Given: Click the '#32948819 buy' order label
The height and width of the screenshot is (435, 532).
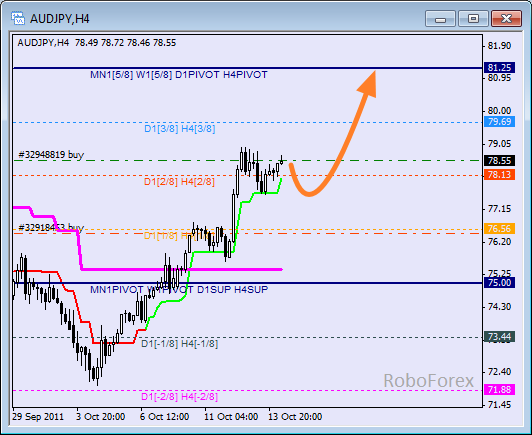Looking at the screenshot, I should pyautogui.click(x=51, y=155).
